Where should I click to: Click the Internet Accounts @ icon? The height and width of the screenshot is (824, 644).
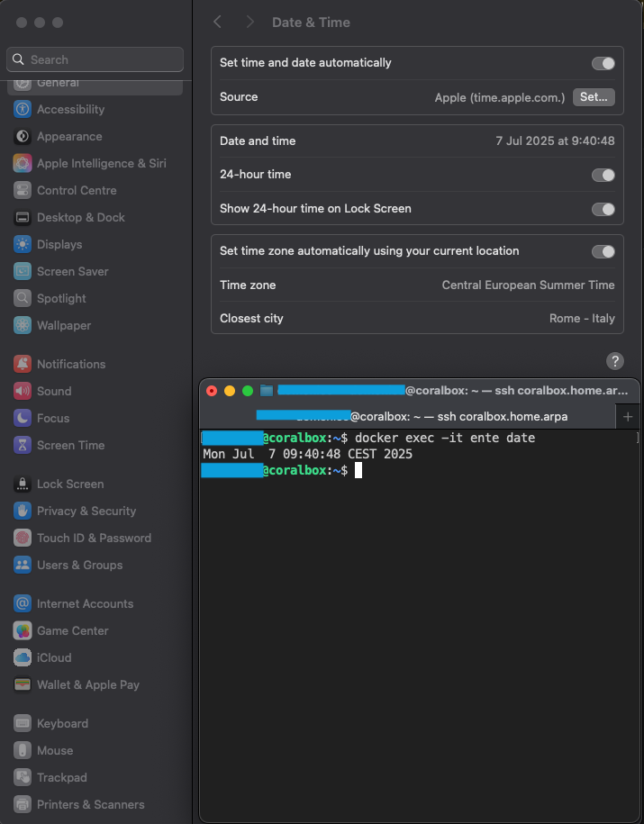(x=23, y=603)
